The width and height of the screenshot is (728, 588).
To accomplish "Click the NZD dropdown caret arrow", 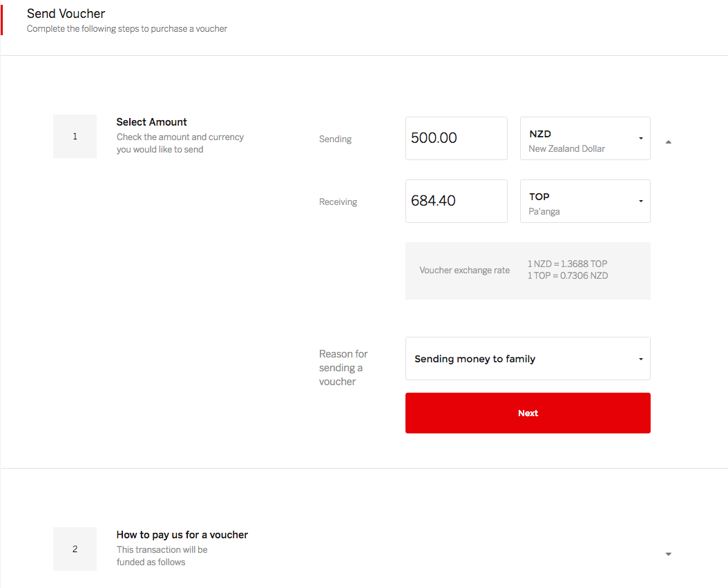I will [x=640, y=139].
